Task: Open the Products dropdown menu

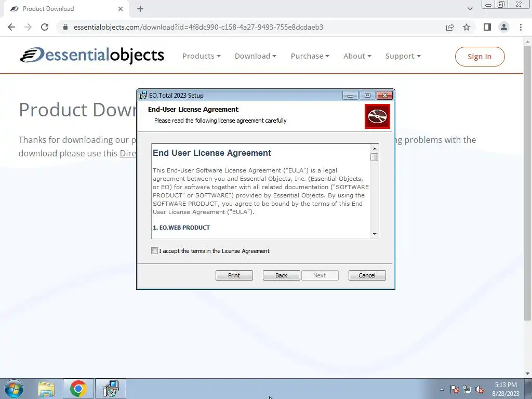Action: (x=202, y=56)
